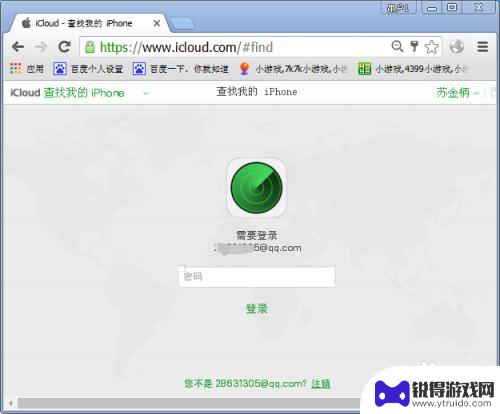Open a new browser tab
This screenshot has height=414, width=500.
point(182,24)
